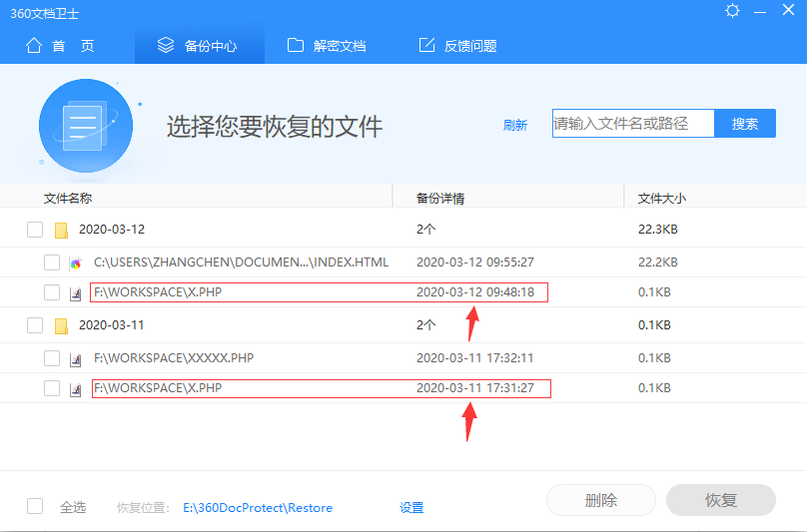Click the home icon in navigation bar
The width and height of the screenshot is (807, 532).
pyautogui.click(x=35, y=46)
